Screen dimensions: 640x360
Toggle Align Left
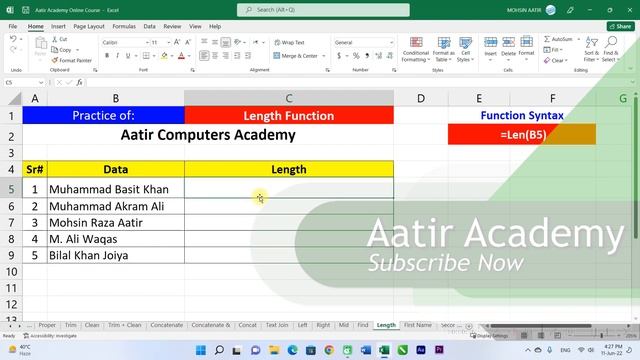click(x=204, y=56)
